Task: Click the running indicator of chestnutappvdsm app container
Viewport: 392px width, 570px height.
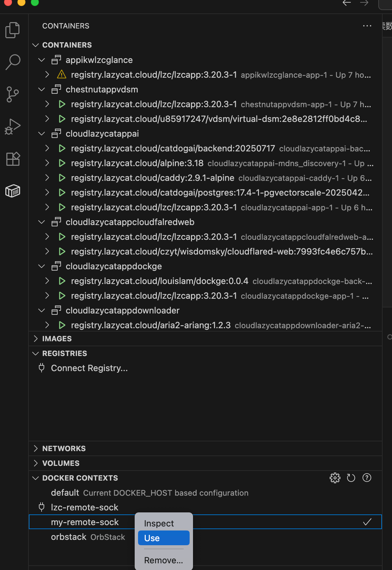Action: [62, 104]
